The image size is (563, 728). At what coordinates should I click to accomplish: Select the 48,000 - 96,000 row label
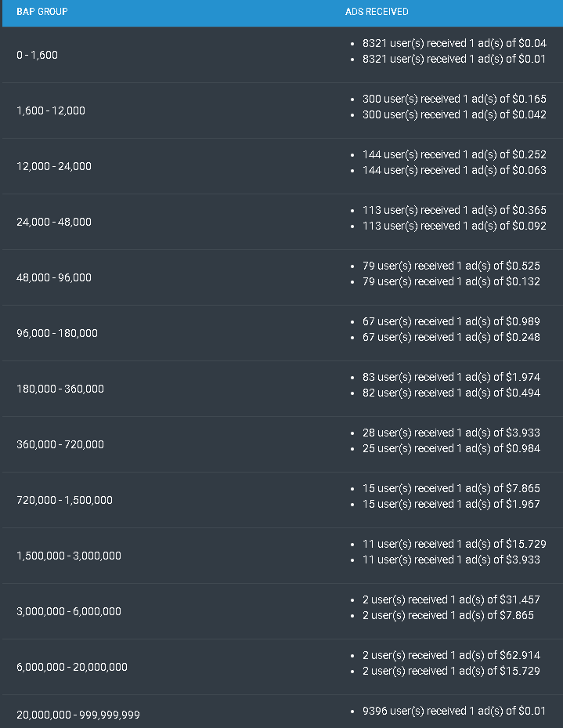pyautogui.click(x=54, y=278)
